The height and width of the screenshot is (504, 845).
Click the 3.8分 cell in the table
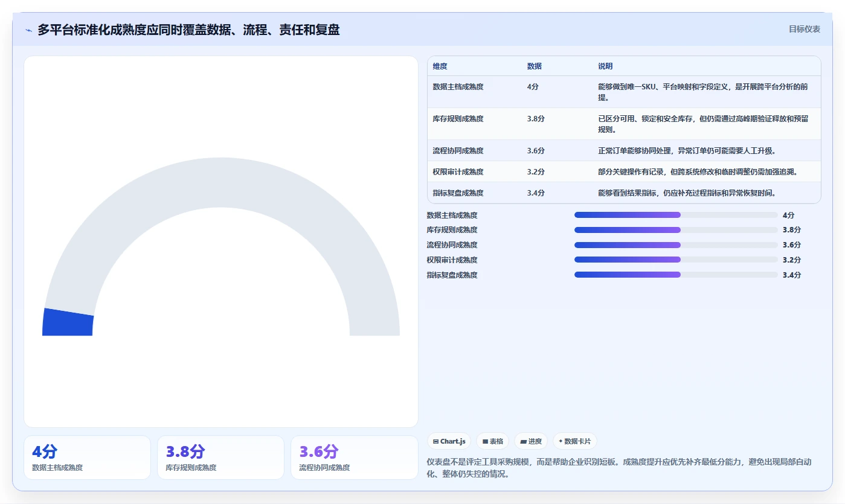pos(536,119)
